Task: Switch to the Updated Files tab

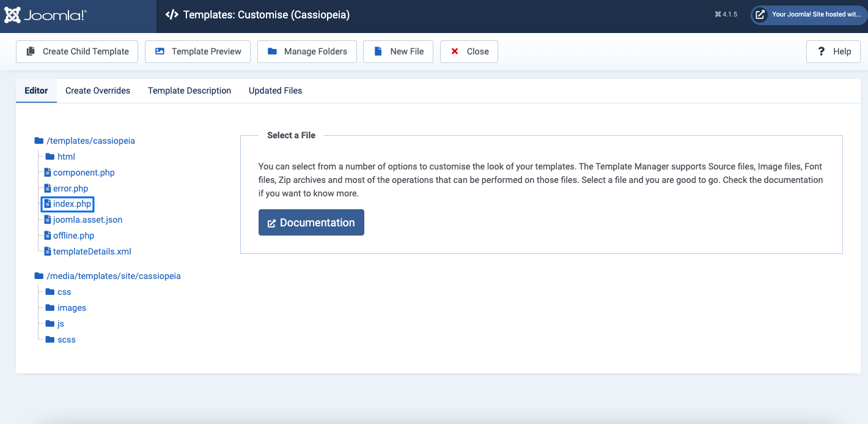Action: (275, 91)
